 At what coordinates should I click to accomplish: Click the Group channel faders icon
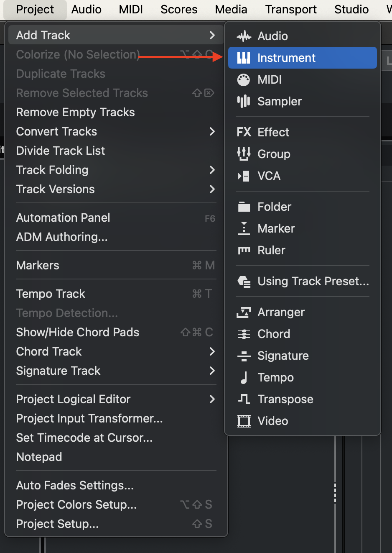click(x=244, y=154)
